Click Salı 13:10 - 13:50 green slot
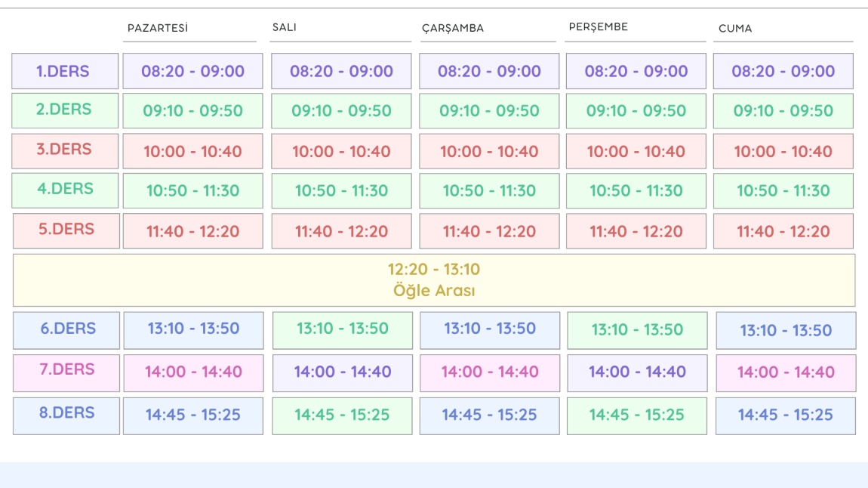Image resolution: width=868 pixels, height=488 pixels. tap(342, 329)
